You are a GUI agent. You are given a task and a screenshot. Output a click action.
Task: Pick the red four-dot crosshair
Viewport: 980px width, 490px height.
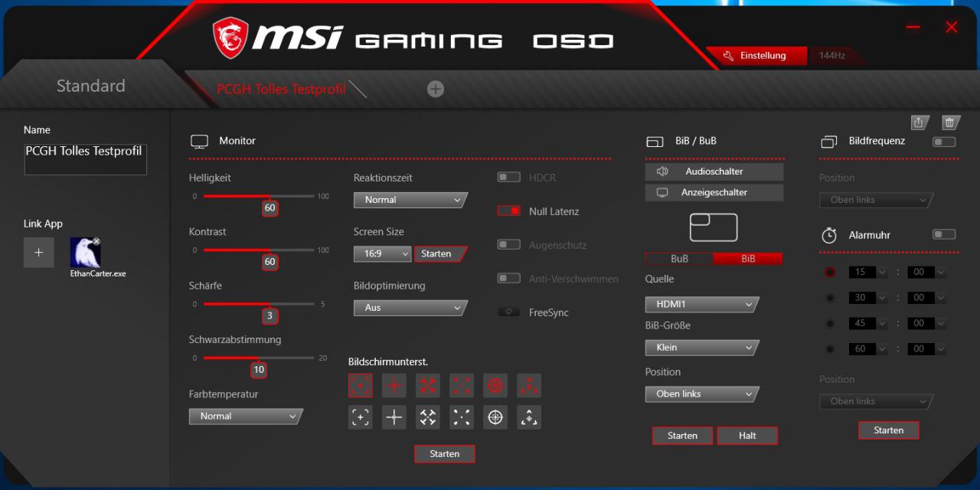(x=462, y=385)
